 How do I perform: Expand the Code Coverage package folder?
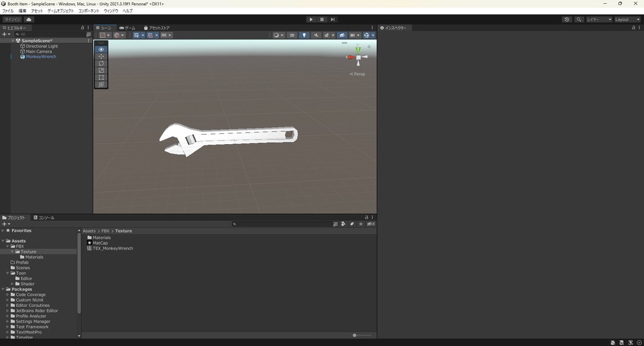click(8, 294)
